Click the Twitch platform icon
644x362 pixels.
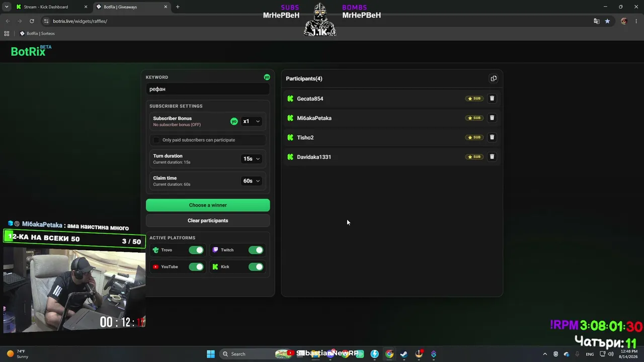click(215, 250)
